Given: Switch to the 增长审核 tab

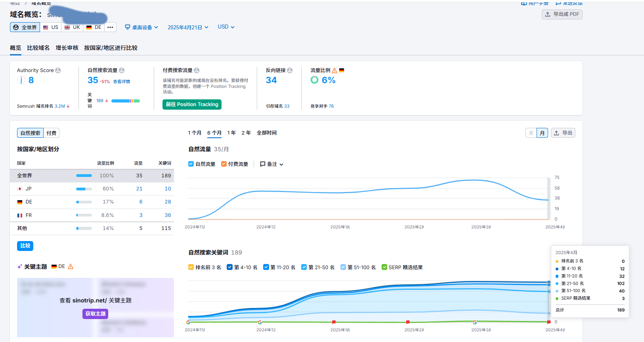Looking at the screenshot, I should (67, 48).
